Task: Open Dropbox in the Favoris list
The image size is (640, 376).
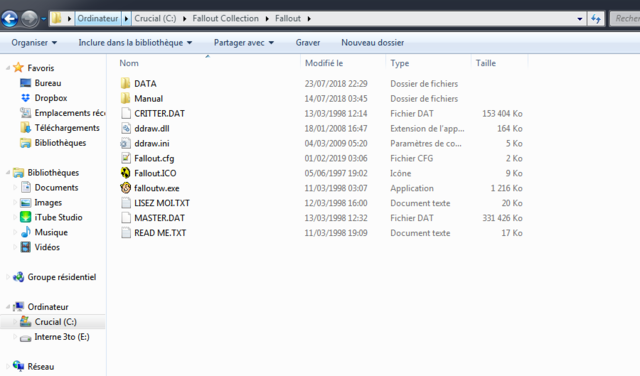Action: pyautogui.click(x=51, y=98)
